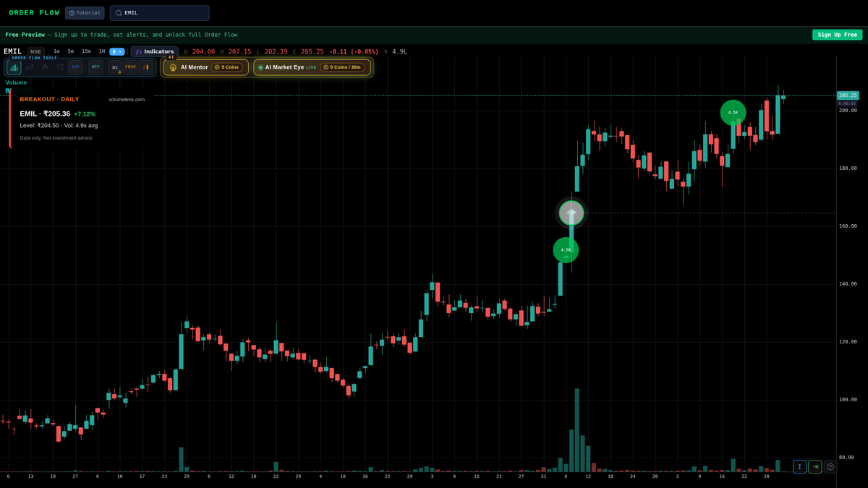Open the Tutorial button
This screenshot has width=868, height=488.
(85, 13)
